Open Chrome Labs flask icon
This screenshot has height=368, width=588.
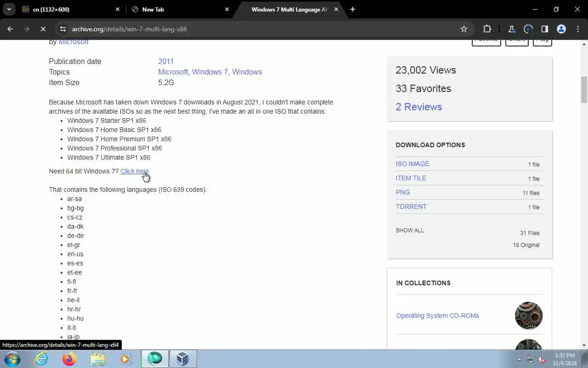(511, 29)
